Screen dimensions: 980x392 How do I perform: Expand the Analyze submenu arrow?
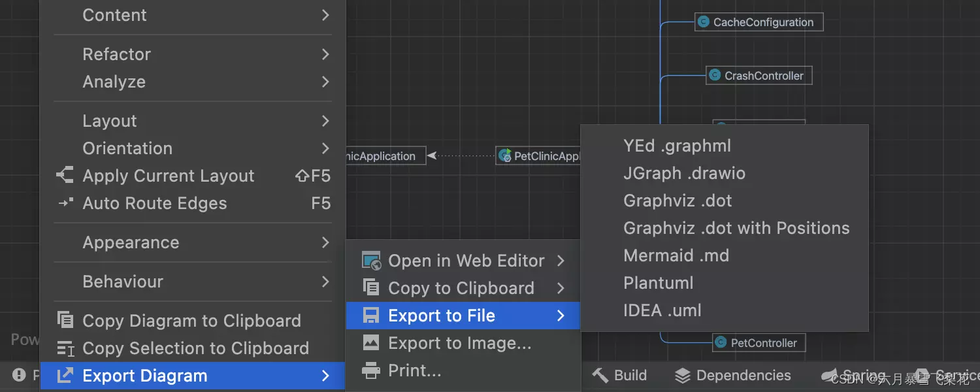coord(325,82)
